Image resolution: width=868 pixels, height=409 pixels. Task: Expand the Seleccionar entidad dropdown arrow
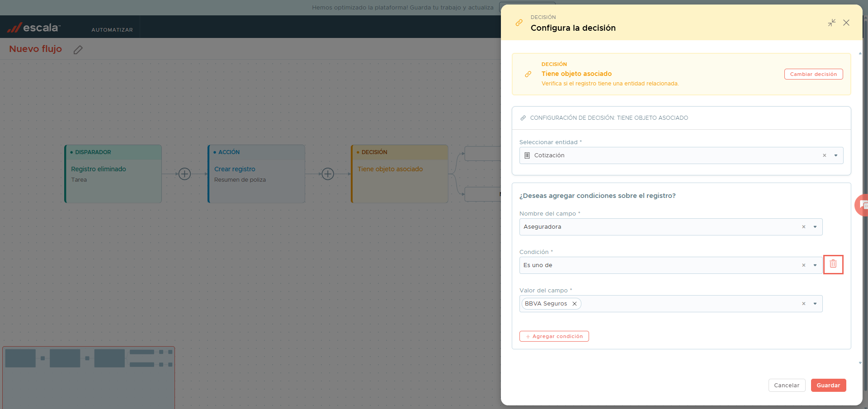click(836, 155)
